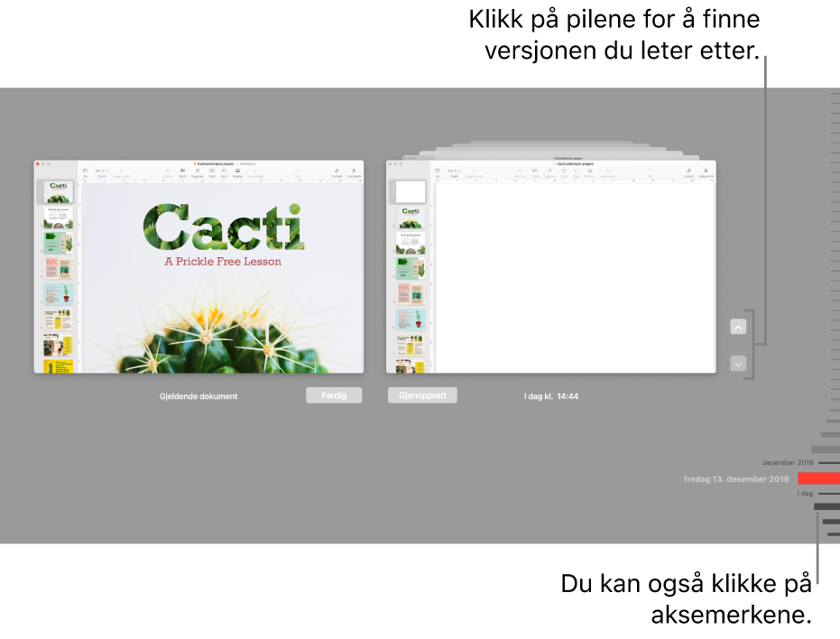The width and height of the screenshot is (840, 639).
Task: Select blue potted-cactus page thumbnail in current document
Action: pyautogui.click(x=58, y=293)
